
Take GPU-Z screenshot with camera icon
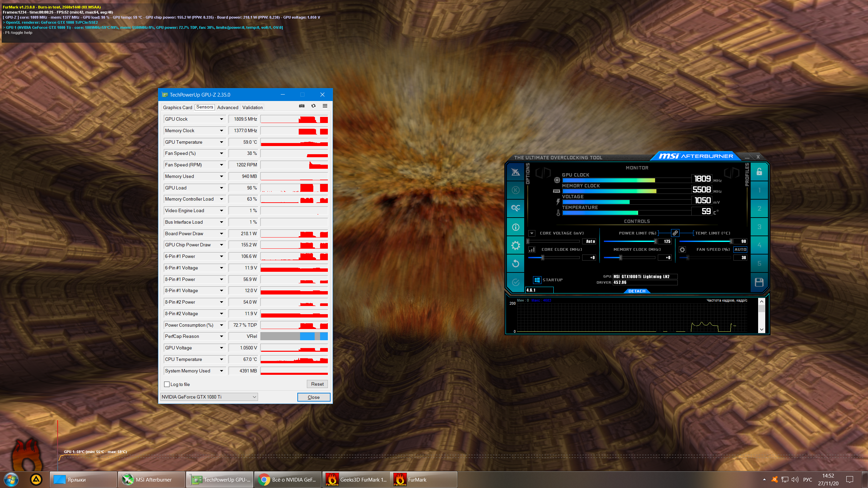point(301,106)
